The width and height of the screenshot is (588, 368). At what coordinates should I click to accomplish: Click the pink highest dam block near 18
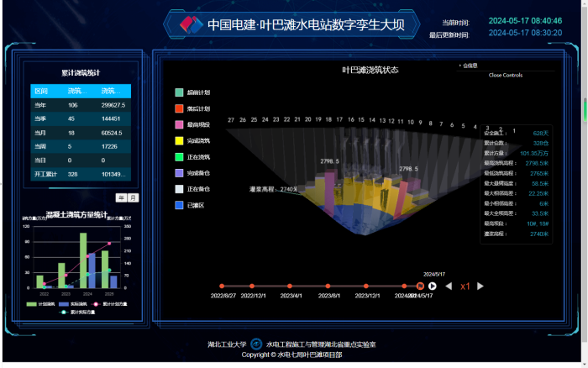point(330,193)
